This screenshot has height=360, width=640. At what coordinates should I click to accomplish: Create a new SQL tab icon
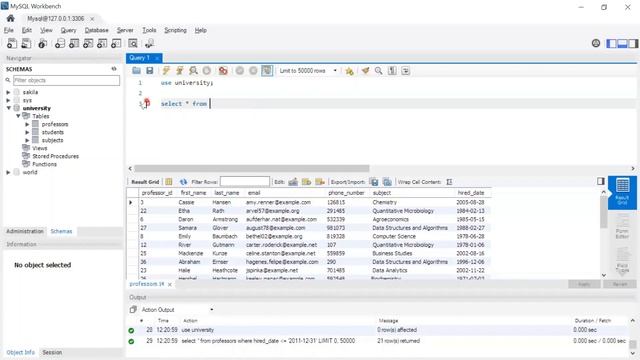[x=12, y=43]
